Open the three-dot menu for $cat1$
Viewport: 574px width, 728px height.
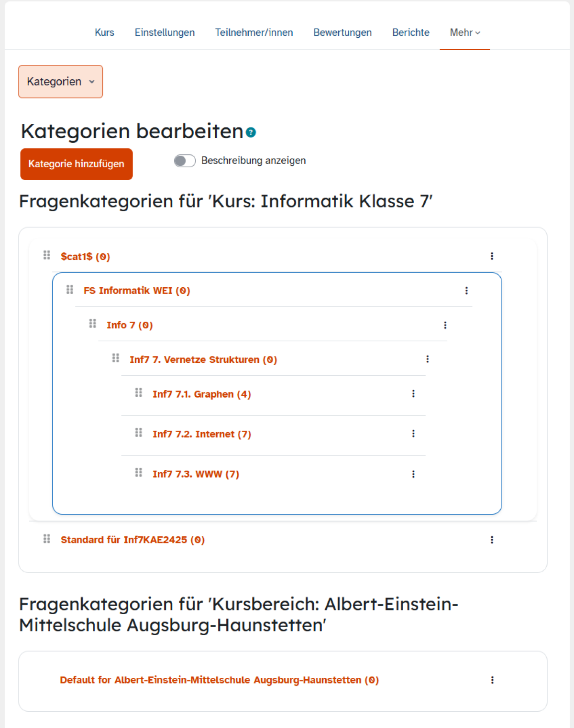[492, 256]
